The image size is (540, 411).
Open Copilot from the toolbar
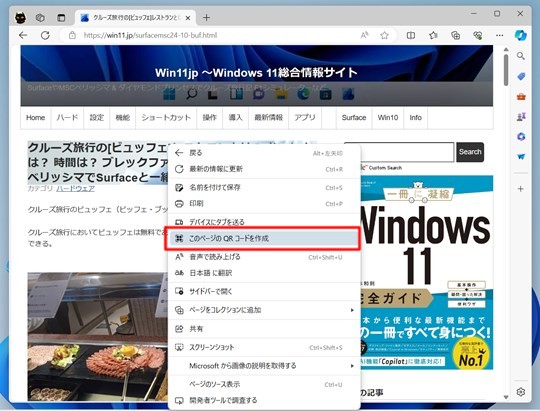pyautogui.click(x=521, y=35)
